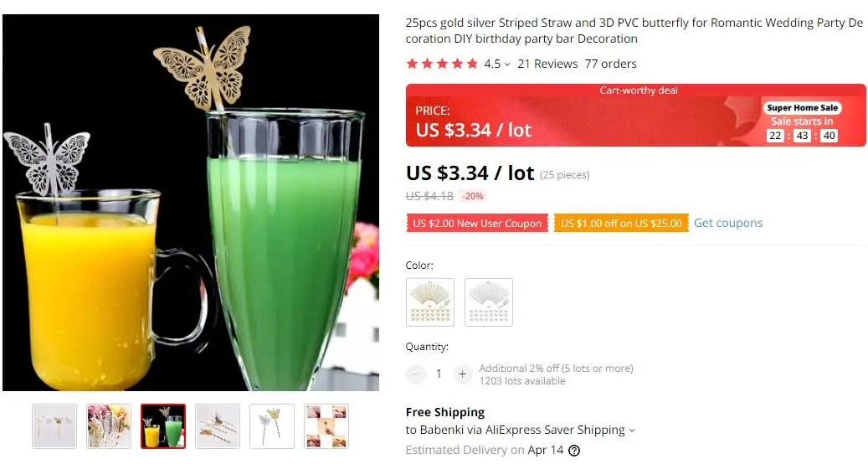
Task: Select the fifth thumbnail of two butterfly straws
Action: click(x=272, y=425)
